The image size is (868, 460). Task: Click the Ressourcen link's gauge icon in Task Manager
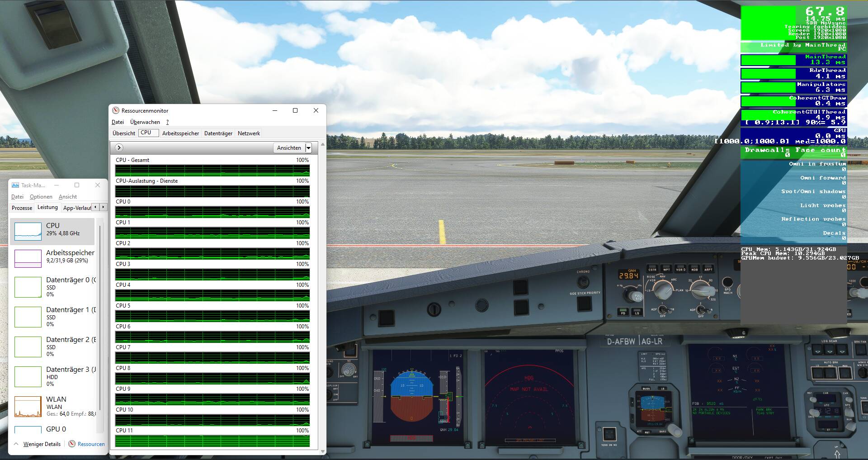tap(72, 444)
